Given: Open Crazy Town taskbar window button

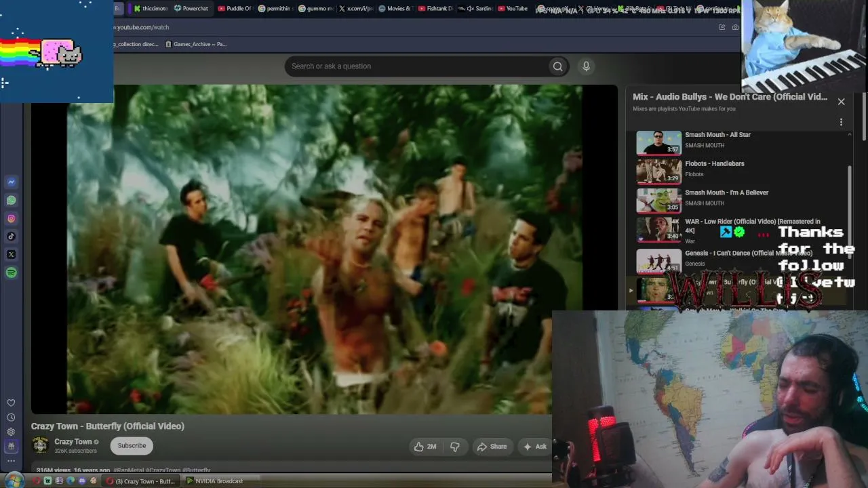Looking at the screenshot, I should tap(142, 481).
